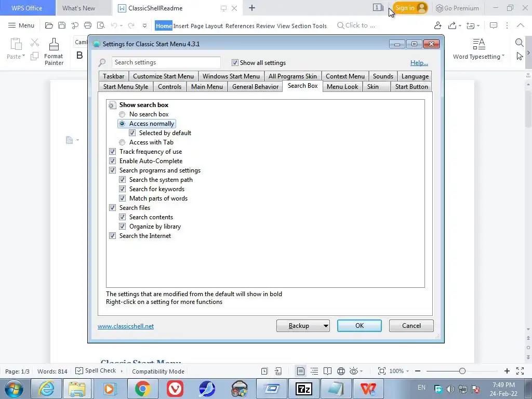532x399 pixels.
Task: Switch to Outline view icon in status bar
Action: [314, 371]
